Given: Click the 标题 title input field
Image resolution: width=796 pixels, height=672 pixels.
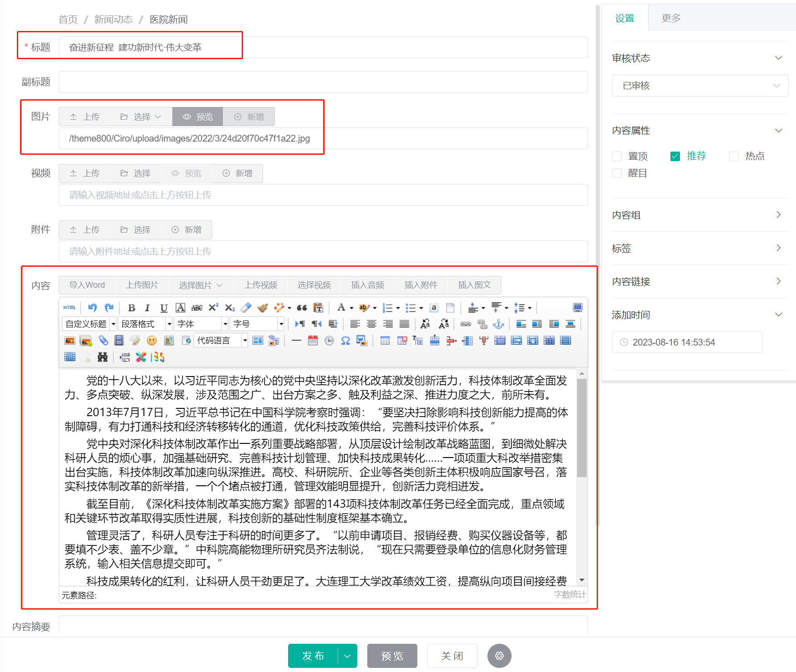Looking at the screenshot, I should pyautogui.click(x=150, y=47).
